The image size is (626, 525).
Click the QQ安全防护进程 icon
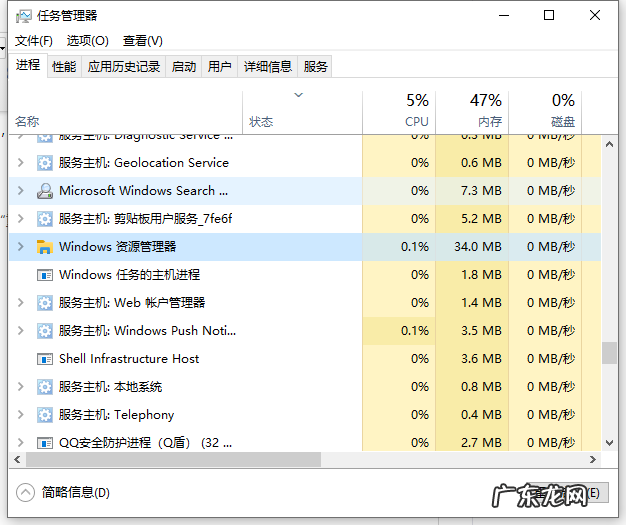[x=45, y=443]
